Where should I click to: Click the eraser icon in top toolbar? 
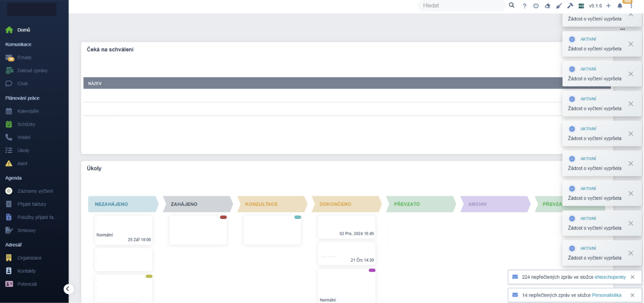[x=547, y=6]
